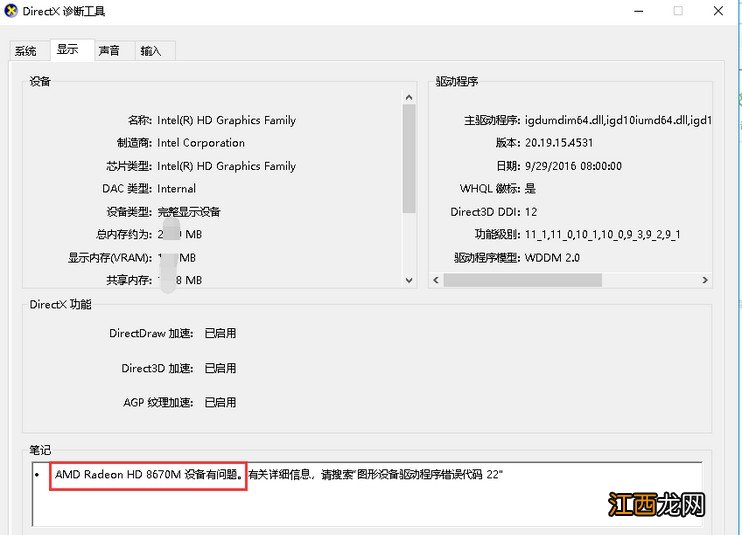Click the driver panel scroll right arrow
The width and height of the screenshot is (742, 535).
click(x=705, y=280)
